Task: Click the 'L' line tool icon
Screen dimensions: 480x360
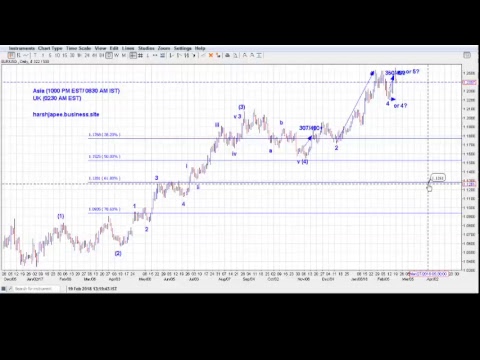Action: [148, 55]
